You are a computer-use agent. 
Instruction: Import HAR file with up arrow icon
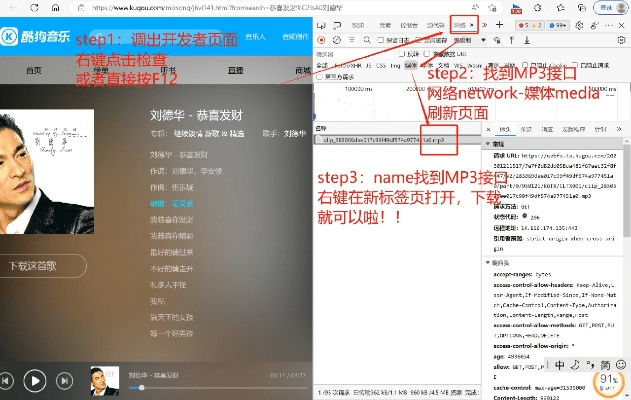click(x=511, y=40)
